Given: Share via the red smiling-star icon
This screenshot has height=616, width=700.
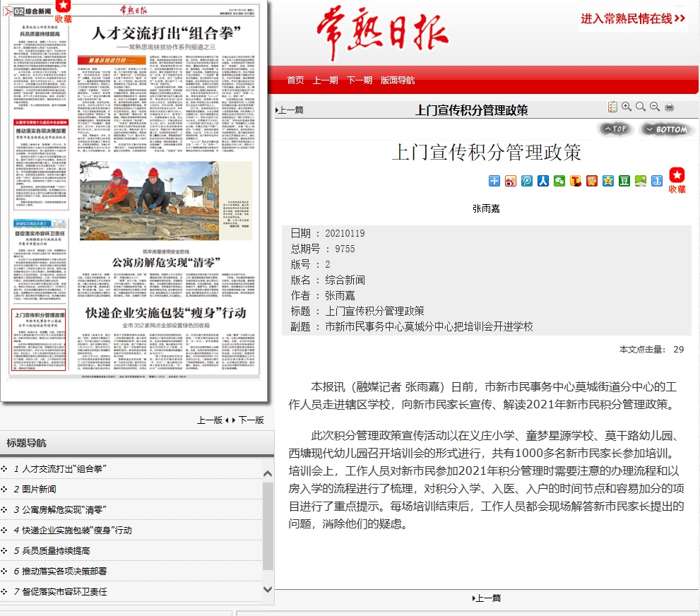Looking at the screenshot, I should coord(592,181).
